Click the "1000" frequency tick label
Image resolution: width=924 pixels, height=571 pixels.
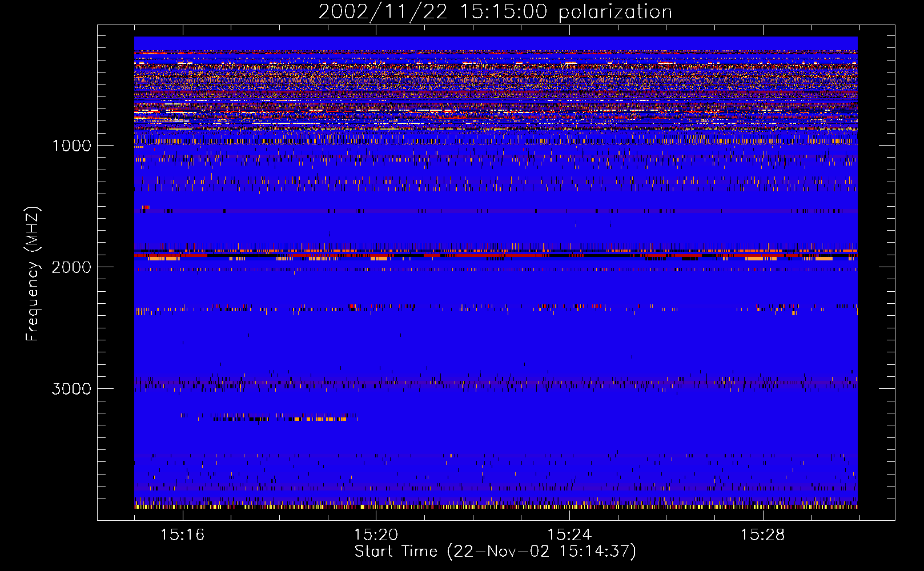pyautogui.click(x=71, y=146)
